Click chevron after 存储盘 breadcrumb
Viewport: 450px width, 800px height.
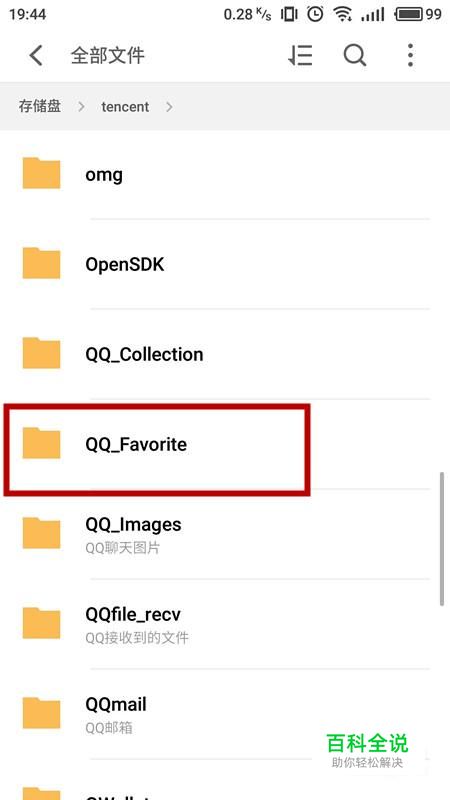pos(81,107)
